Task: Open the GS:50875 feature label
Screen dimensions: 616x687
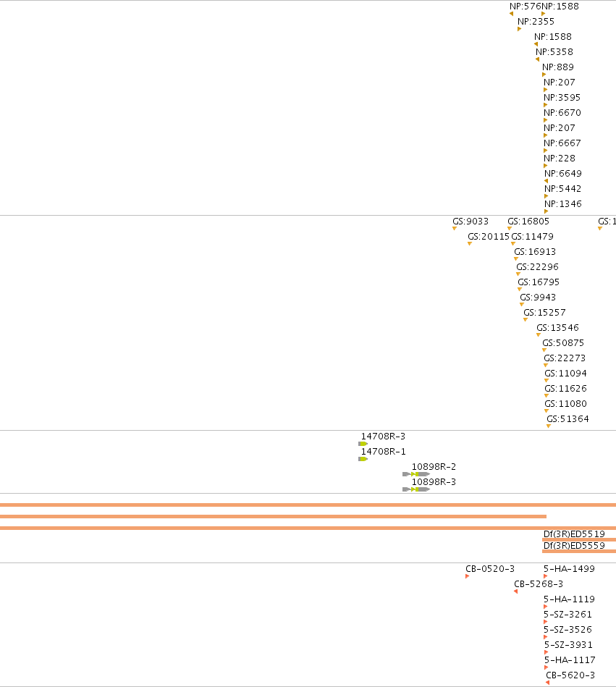Action: (563, 342)
